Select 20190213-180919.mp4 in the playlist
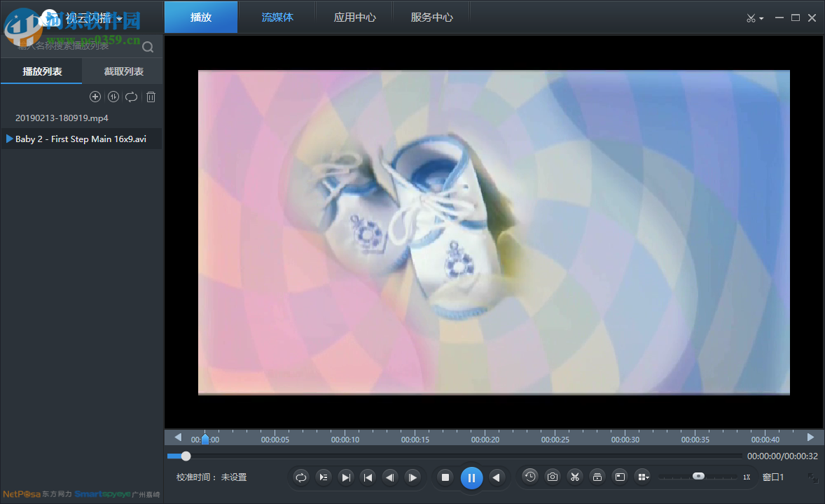This screenshot has width=825, height=504. [81, 118]
